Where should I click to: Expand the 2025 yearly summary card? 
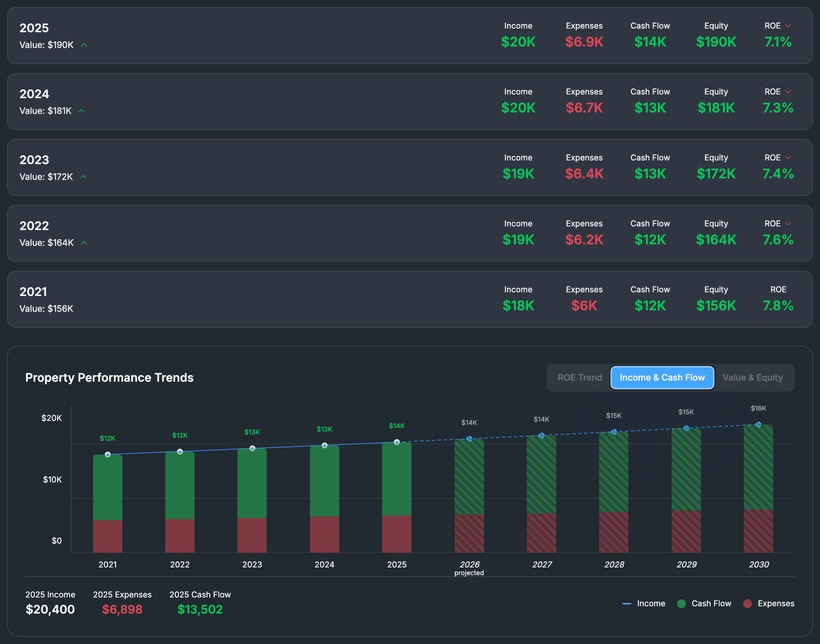(410, 36)
